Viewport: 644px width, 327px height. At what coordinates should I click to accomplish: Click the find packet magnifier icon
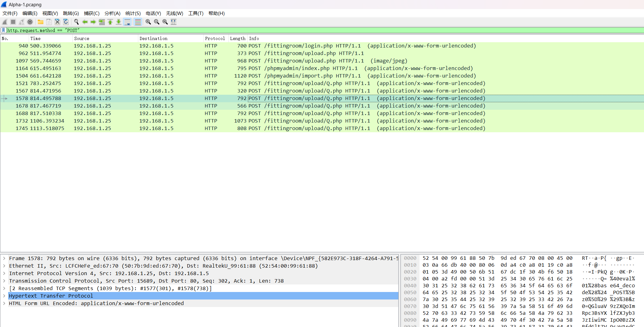pyautogui.click(x=76, y=22)
